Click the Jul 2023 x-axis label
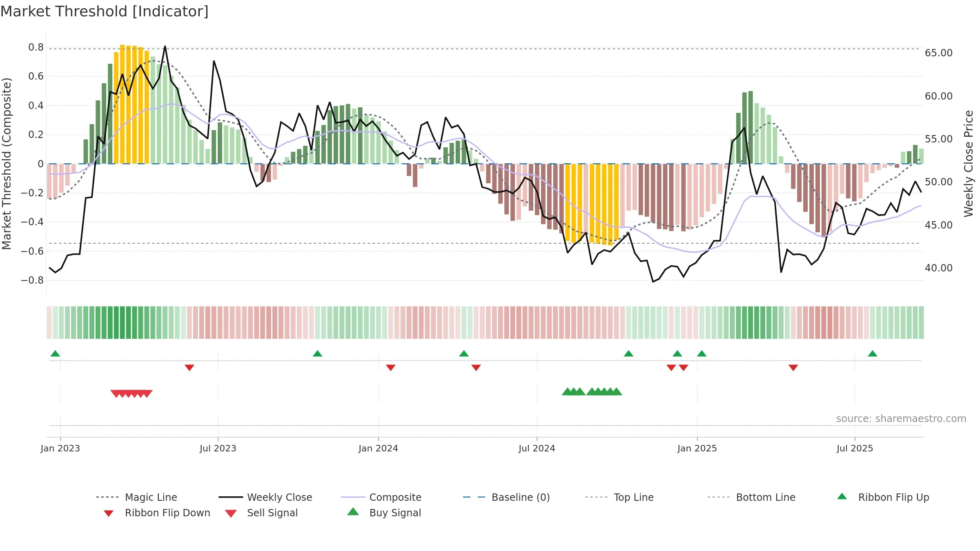Screen dimensions: 980x551 [x=218, y=448]
